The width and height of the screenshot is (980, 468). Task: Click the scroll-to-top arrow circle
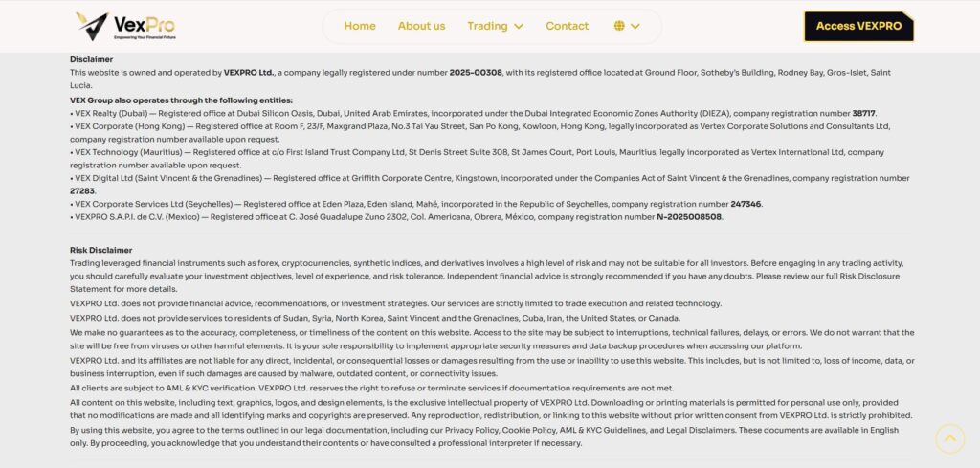tap(948, 438)
